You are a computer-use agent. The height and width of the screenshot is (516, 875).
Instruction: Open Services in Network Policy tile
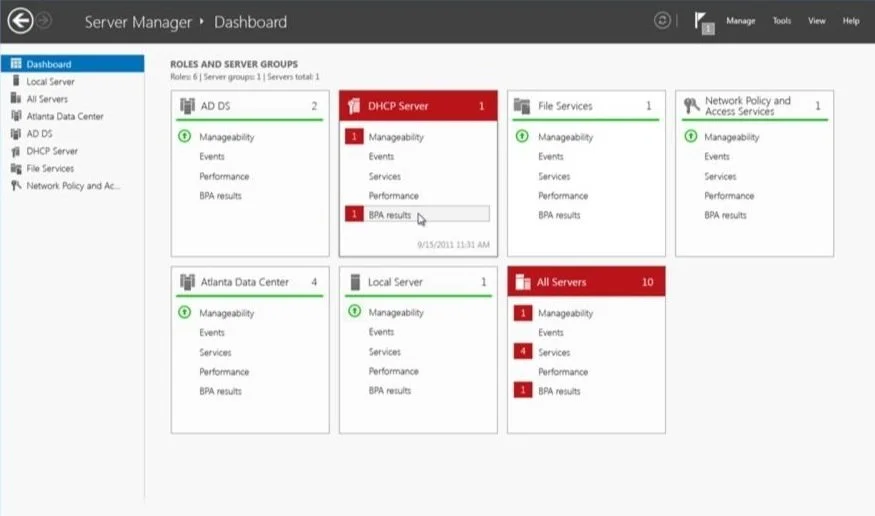[x=720, y=176]
